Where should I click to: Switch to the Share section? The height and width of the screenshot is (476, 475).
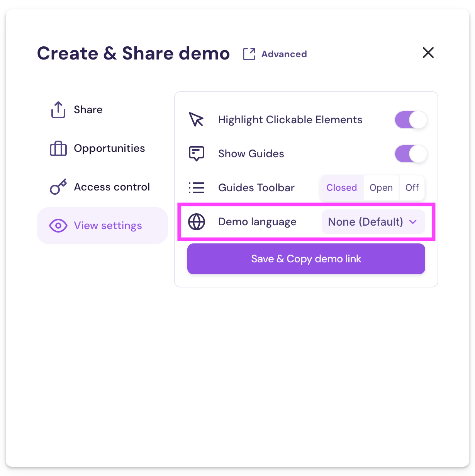click(x=88, y=110)
